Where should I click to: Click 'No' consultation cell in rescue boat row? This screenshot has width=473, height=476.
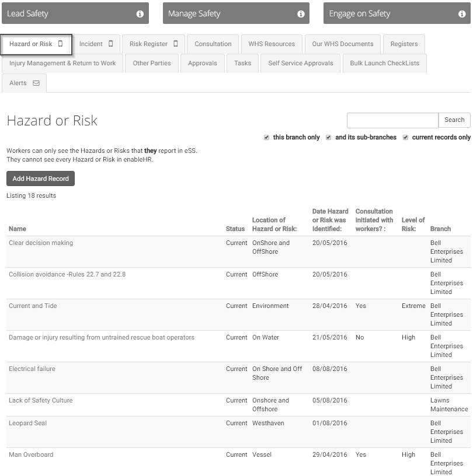point(360,338)
